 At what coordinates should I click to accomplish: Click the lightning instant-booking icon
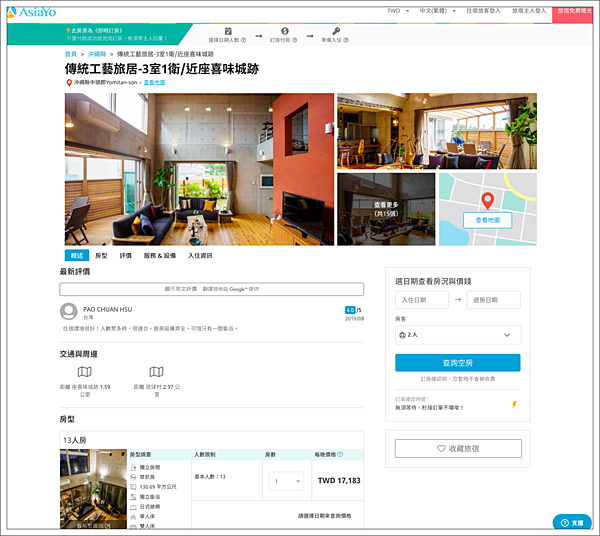coord(514,404)
